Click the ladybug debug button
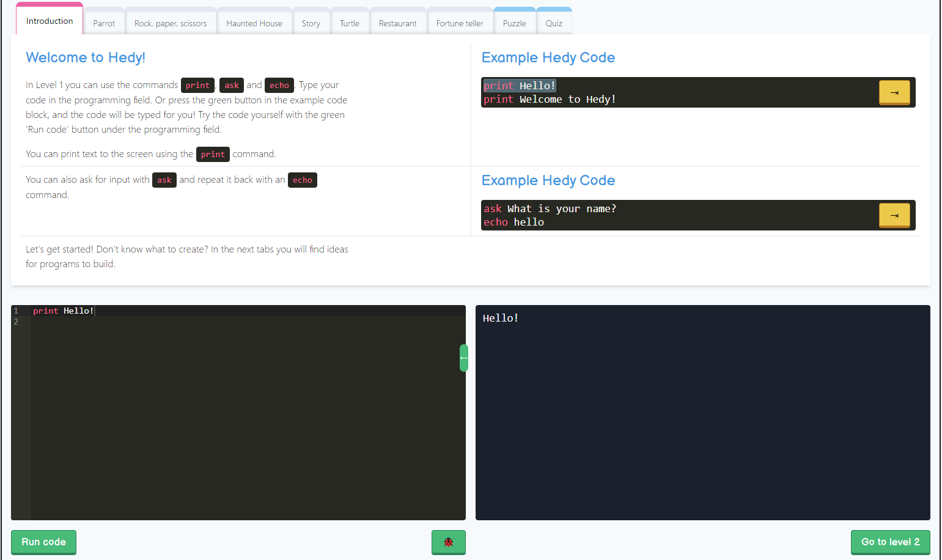942x560 pixels. (448, 542)
